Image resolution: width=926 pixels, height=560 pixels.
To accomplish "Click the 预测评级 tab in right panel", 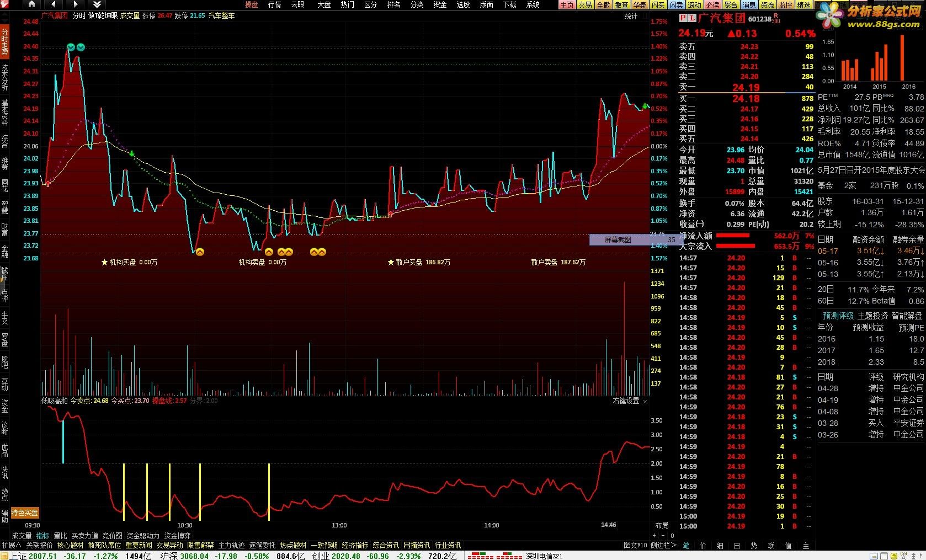I will tap(838, 316).
